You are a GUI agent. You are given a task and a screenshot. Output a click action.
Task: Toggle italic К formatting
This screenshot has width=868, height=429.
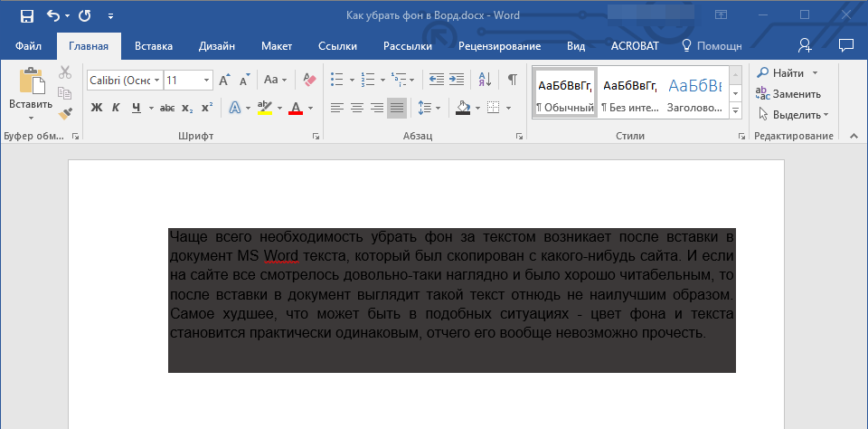pyautogui.click(x=116, y=108)
